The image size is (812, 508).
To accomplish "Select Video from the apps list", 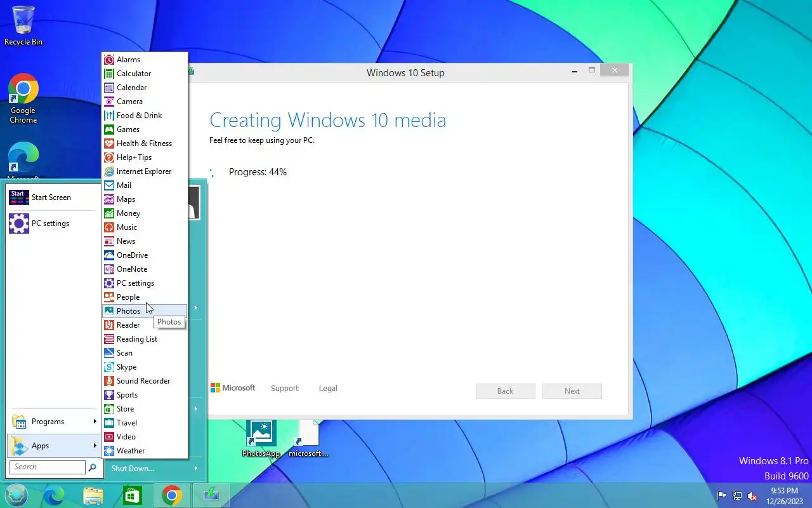I will tap(145, 437).
